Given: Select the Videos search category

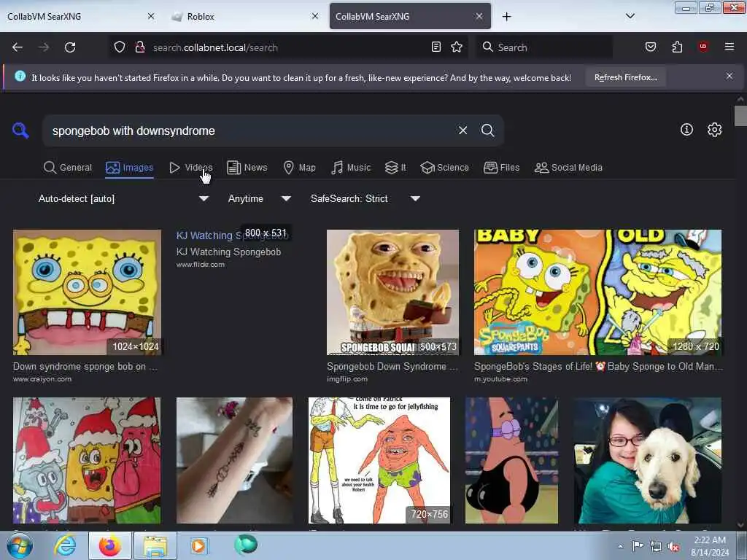Looking at the screenshot, I should click(190, 168).
